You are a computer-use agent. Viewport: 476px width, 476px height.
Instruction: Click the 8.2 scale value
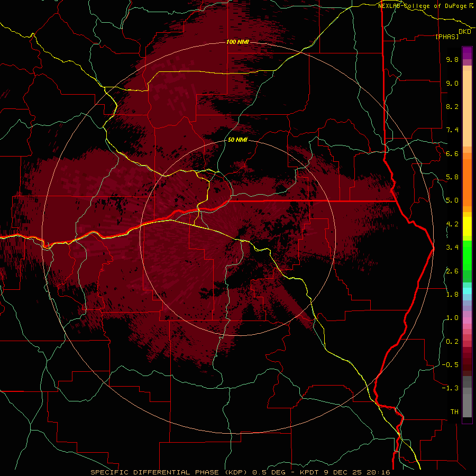click(452, 106)
